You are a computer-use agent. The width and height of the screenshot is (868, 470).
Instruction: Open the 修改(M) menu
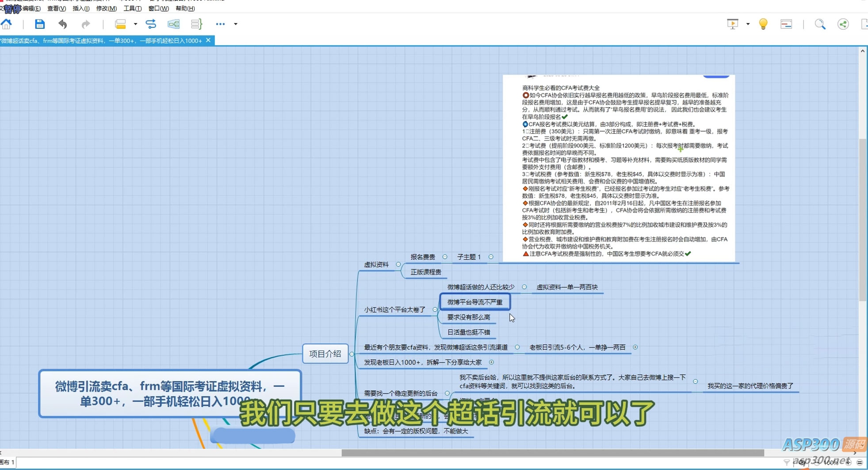(x=107, y=8)
